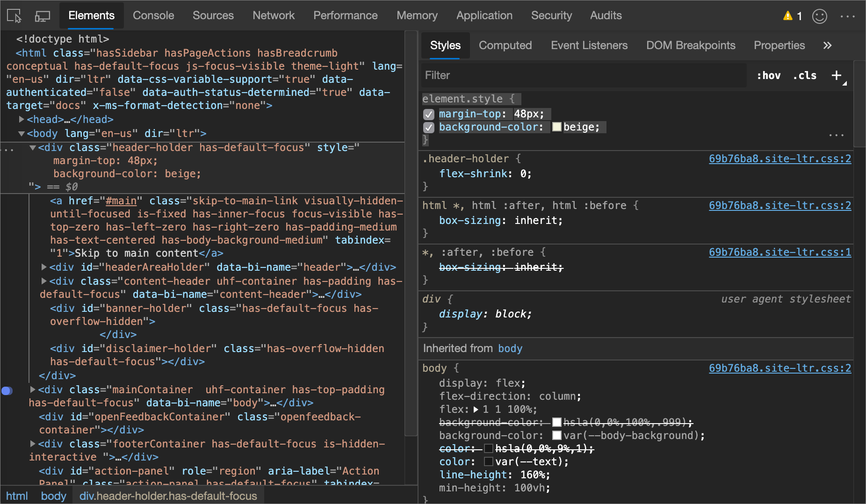The image size is (866, 504).
Task: Uncheck the background-color beige checkbox
Action: 428,127
